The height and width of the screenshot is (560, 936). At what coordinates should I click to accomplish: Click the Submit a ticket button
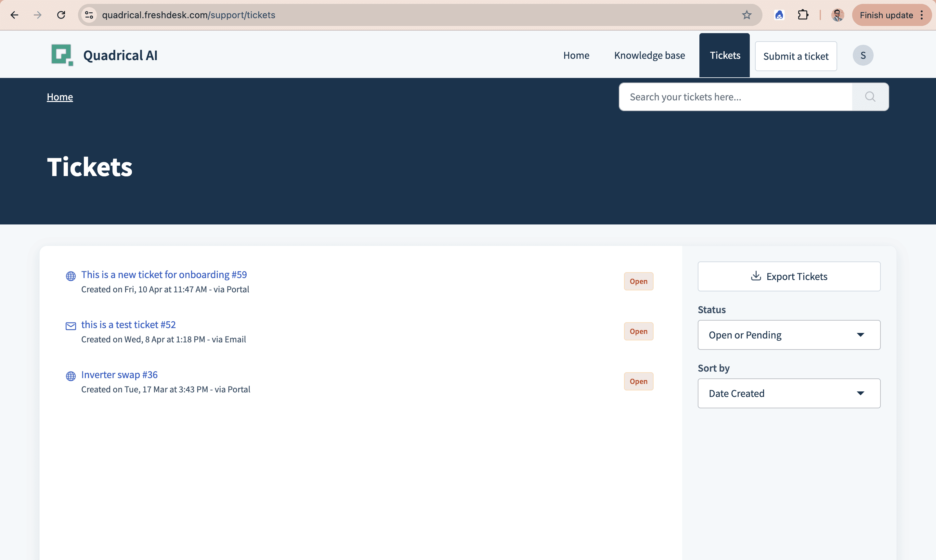pyautogui.click(x=796, y=56)
